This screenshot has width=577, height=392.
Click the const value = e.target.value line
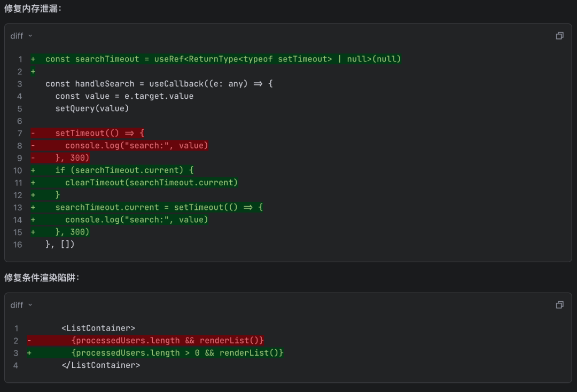click(x=124, y=96)
